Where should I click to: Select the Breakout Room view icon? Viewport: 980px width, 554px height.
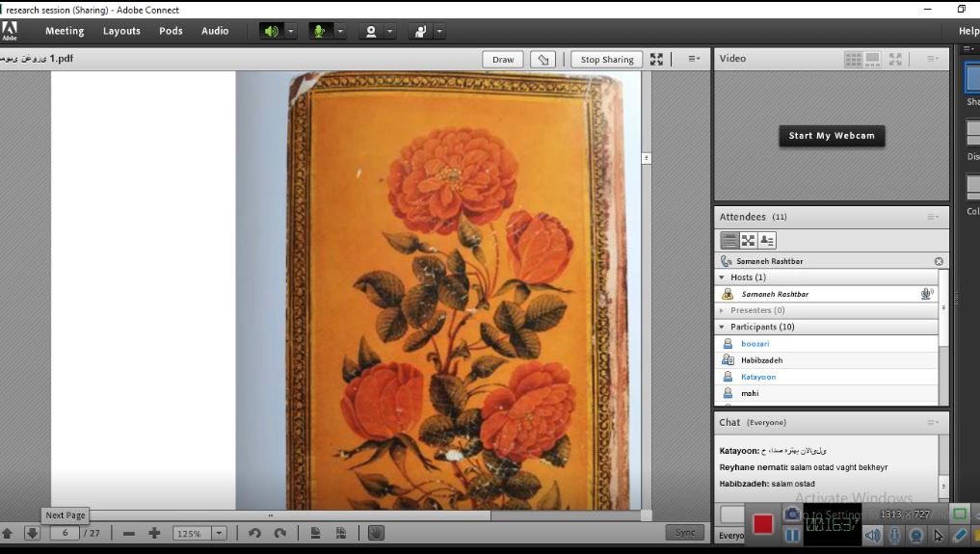tap(748, 241)
